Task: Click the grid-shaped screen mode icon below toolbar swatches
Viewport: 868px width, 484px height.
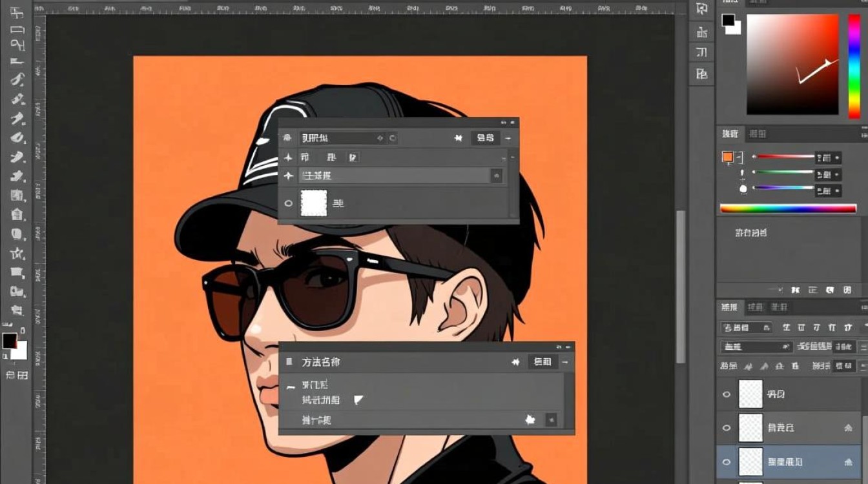Action: click(23, 375)
